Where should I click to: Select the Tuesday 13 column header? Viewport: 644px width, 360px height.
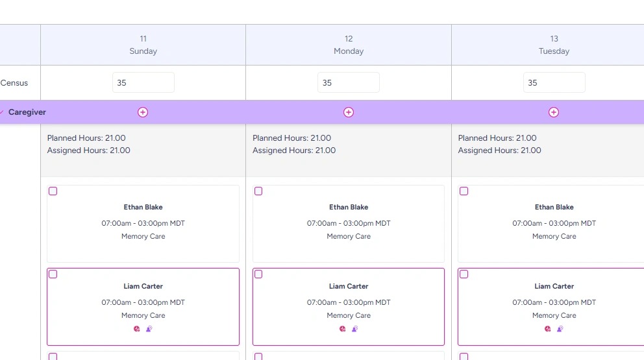[x=554, y=45]
